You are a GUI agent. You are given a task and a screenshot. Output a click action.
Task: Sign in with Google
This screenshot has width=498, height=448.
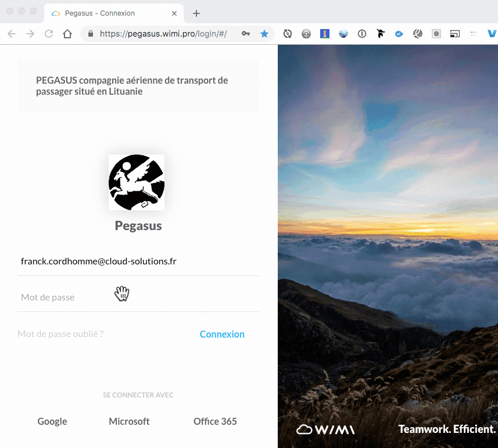pos(52,421)
